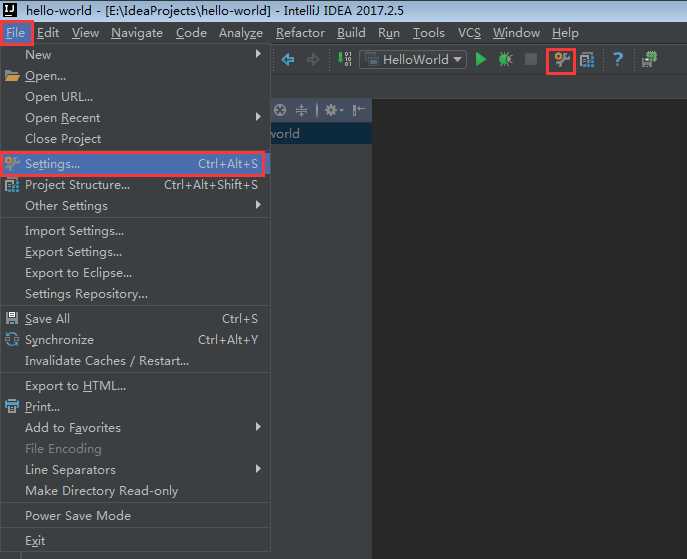
Task: Start debugging with the bug icon
Action: tap(505, 59)
